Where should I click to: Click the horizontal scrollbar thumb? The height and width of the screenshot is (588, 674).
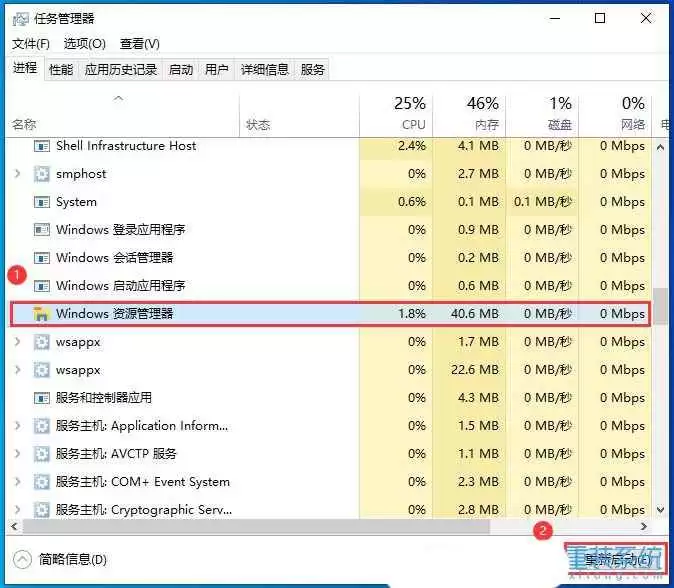tap(256, 527)
